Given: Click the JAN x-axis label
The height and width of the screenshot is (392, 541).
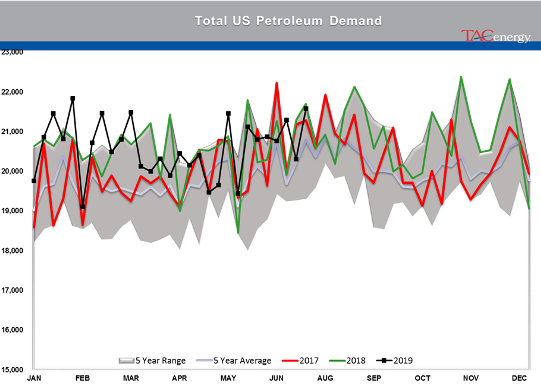Looking at the screenshot, I should coord(34,378).
